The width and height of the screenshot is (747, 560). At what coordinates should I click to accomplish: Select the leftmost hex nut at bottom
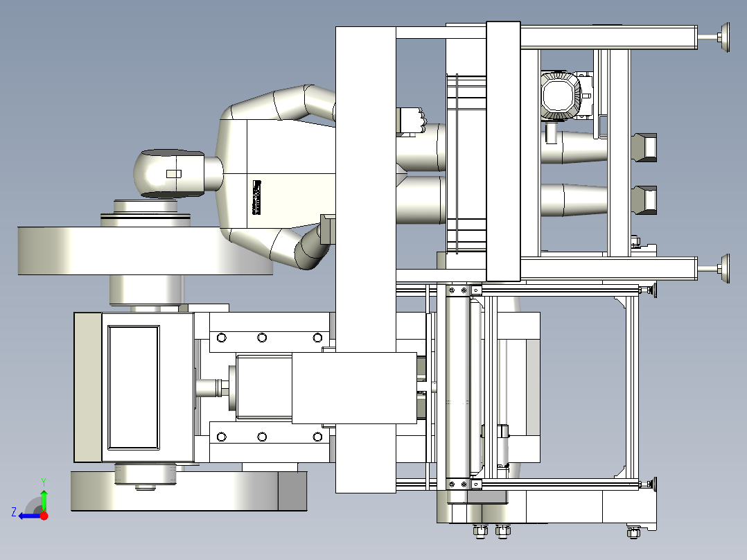[480, 530]
